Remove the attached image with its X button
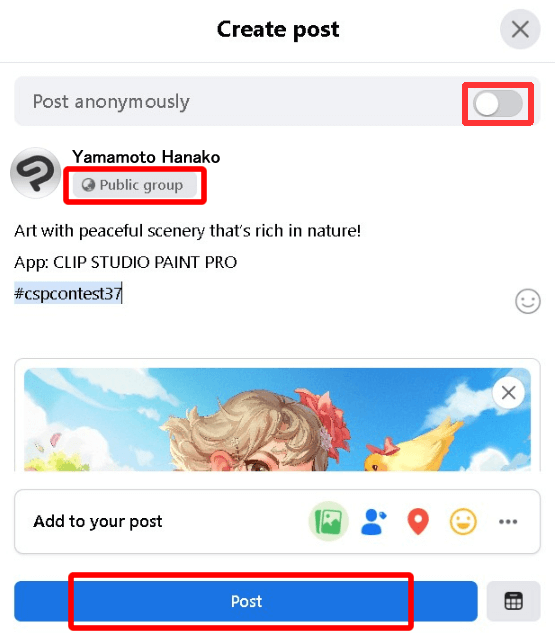 pos(508,392)
